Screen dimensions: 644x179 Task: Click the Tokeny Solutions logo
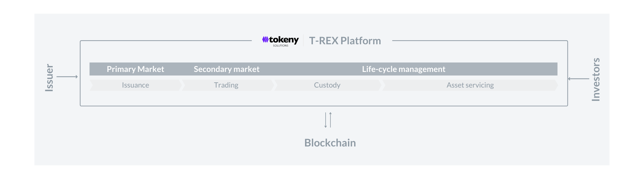point(280,41)
